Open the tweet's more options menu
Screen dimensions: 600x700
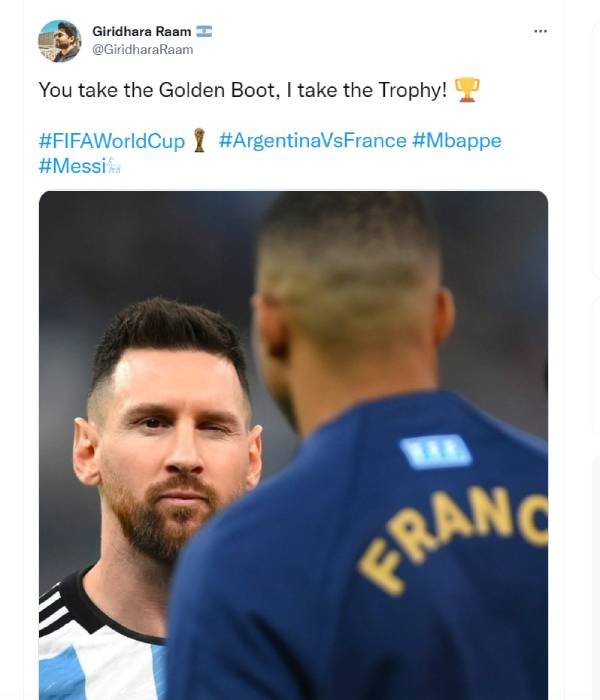click(x=540, y=31)
